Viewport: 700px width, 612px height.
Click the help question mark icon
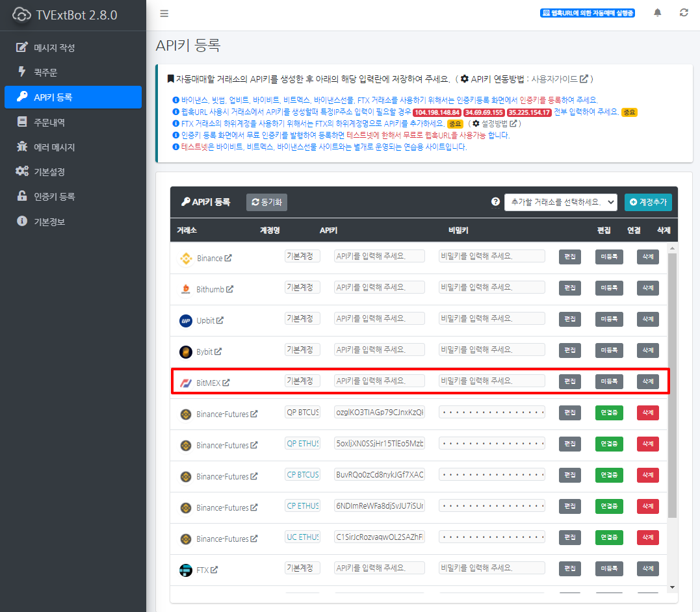click(x=495, y=202)
